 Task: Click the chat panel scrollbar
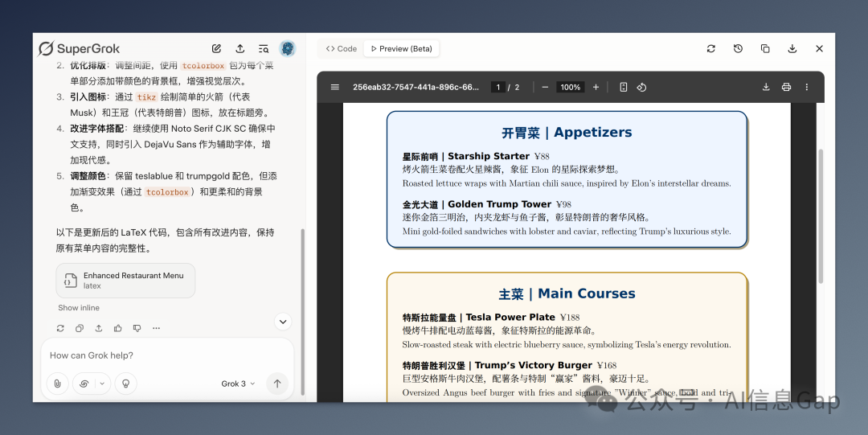pyautogui.click(x=303, y=310)
